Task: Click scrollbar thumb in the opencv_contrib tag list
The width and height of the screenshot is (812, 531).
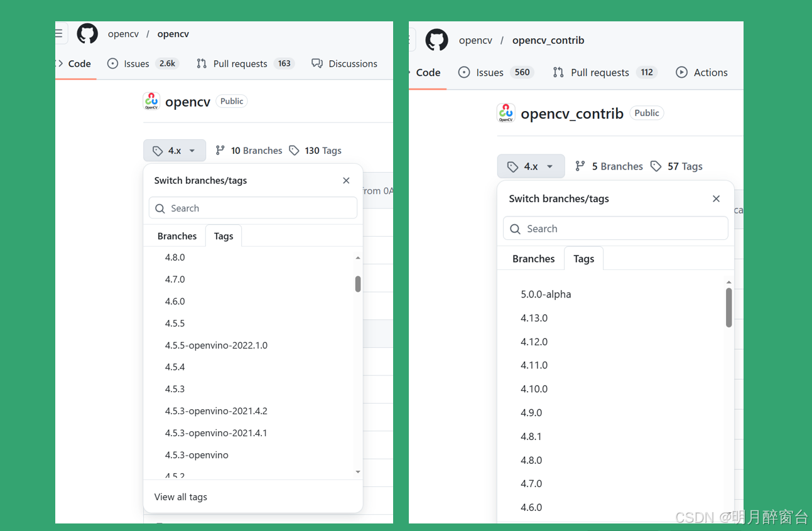Action: (729, 308)
